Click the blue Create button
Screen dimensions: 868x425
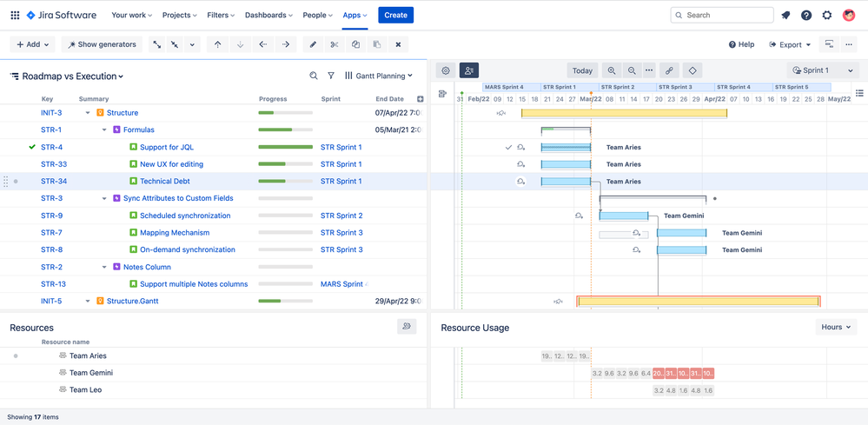(395, 15)
